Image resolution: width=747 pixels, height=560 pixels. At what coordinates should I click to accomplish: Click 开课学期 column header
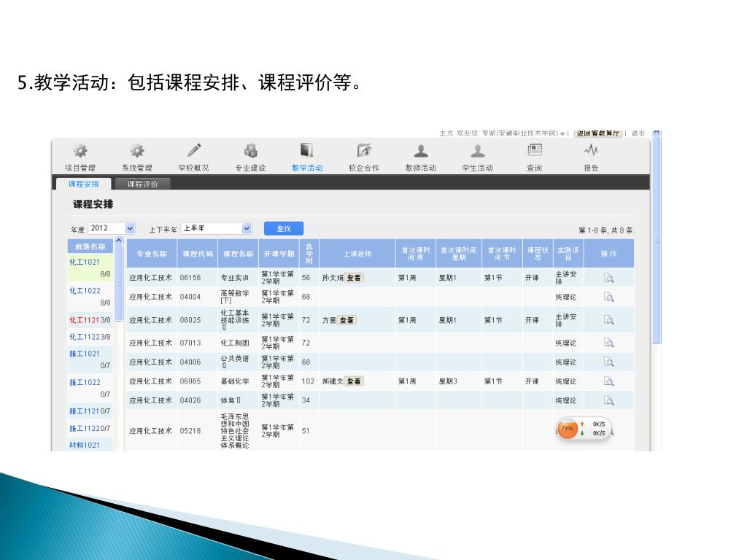[x=279, y=253]
